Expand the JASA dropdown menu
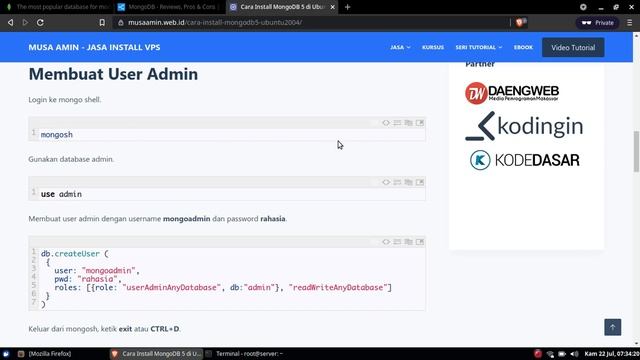 400,47
